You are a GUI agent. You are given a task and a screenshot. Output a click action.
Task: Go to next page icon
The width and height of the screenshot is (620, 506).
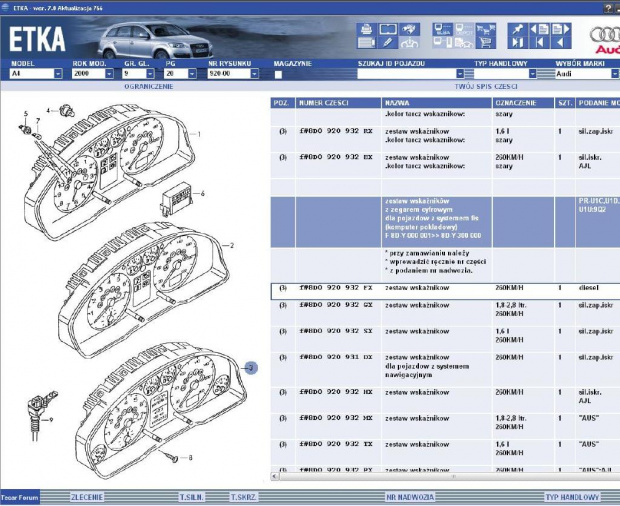click(561, 29)
